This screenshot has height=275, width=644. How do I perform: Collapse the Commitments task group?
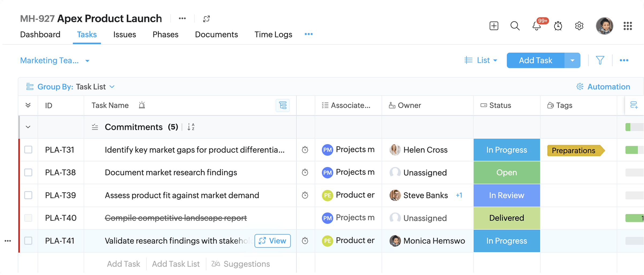point(28,127)
